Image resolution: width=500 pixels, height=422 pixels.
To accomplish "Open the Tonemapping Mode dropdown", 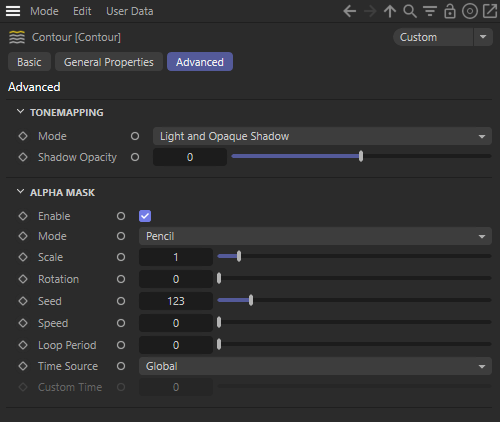I will coord(322,136).
